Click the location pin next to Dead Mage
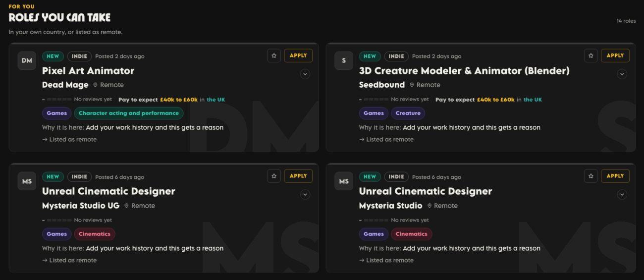The image size is (644, 280). 96,85
